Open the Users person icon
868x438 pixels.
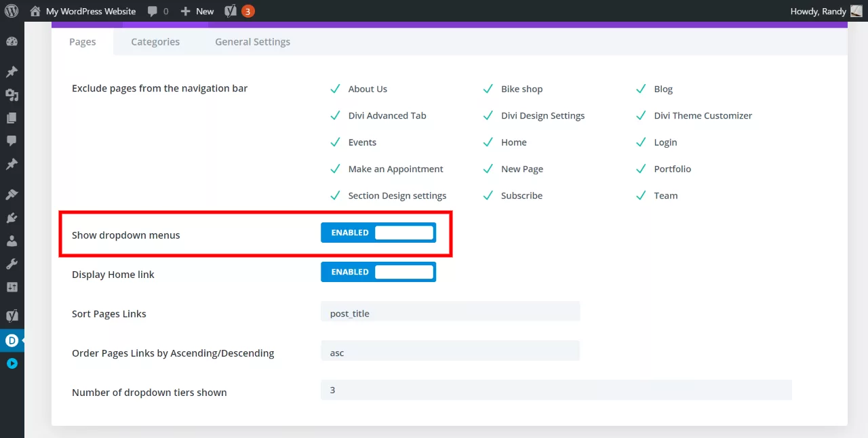(x=12, y=241)
